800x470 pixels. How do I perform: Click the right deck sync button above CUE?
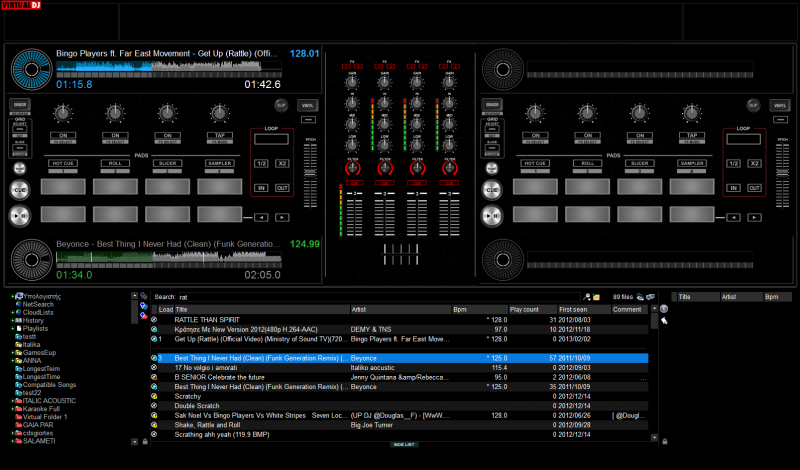pyautogui.click(x=492, y=168)
